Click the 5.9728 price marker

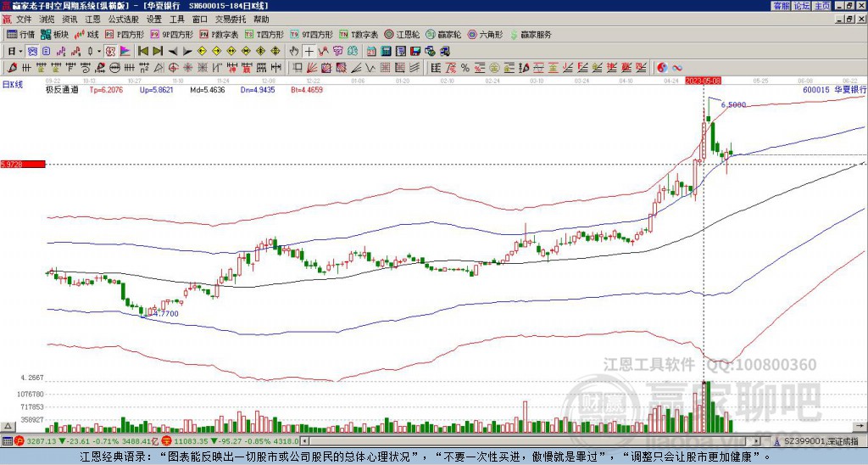pos(23,164)
